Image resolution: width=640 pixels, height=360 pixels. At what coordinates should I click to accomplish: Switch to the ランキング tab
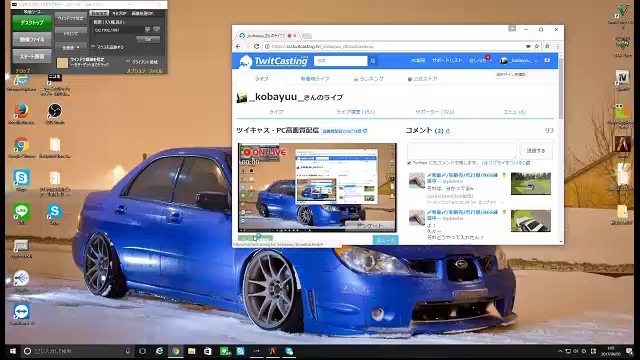point(369,79)
